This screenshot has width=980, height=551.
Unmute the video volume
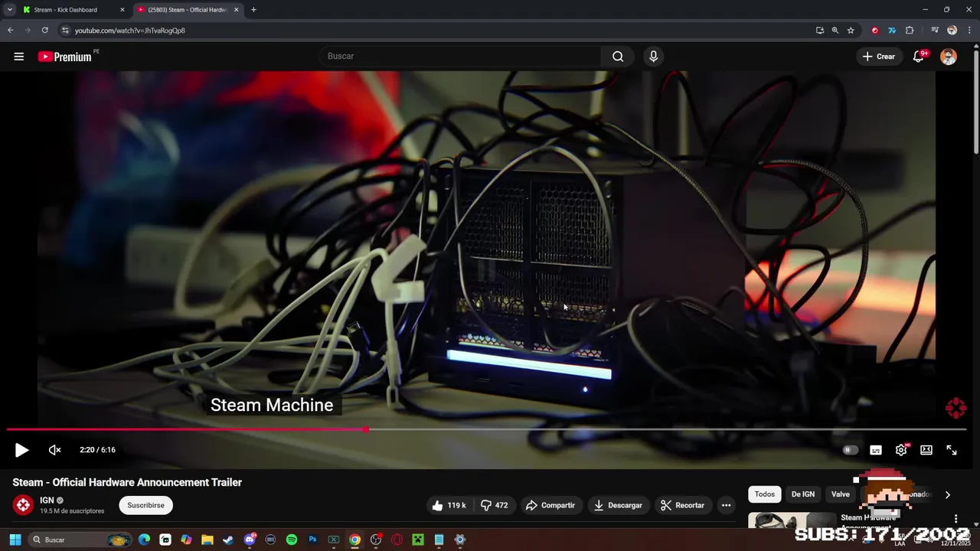click(x=54, y=450)
